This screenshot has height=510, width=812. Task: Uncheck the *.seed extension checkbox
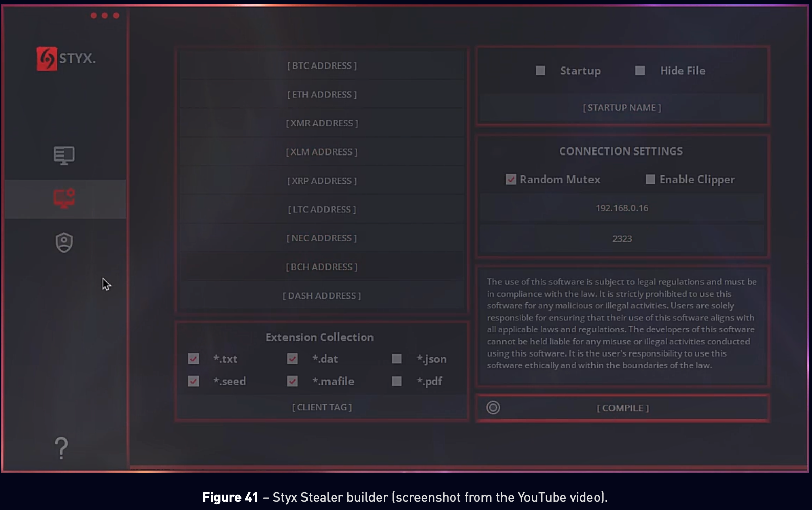(193, 381)
